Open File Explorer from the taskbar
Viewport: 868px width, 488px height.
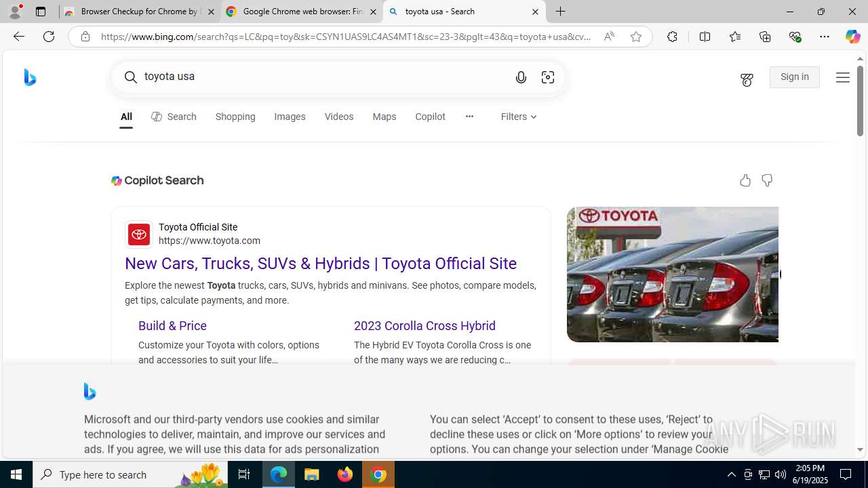click(x=311, y=474)
